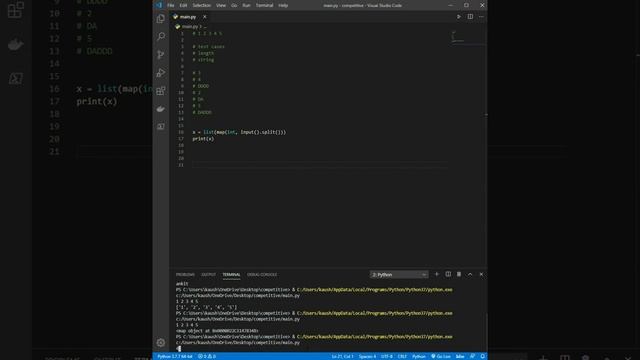
Task: Open the Run and Debug view
Action: pyautogui.click(x=161, y=73)
